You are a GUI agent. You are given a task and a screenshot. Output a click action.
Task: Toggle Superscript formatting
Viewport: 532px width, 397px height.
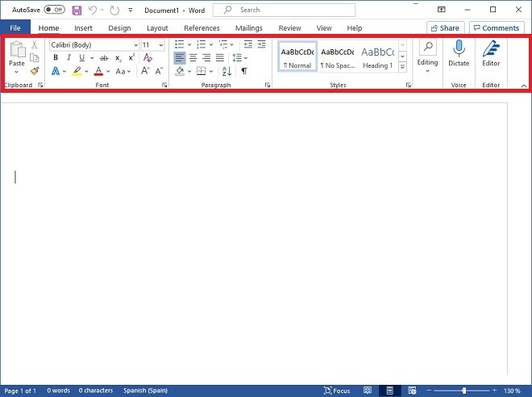[131, 57]
